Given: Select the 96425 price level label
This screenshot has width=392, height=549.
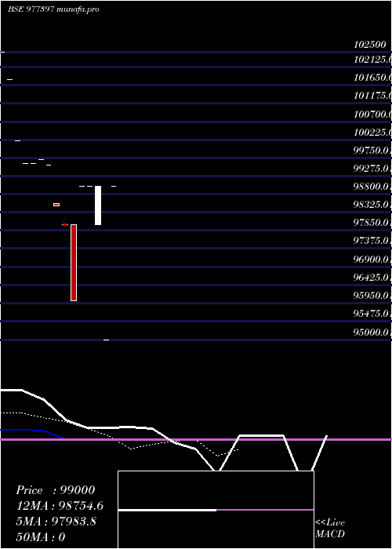Looking at the screenshot, I should tap(372, 278).
